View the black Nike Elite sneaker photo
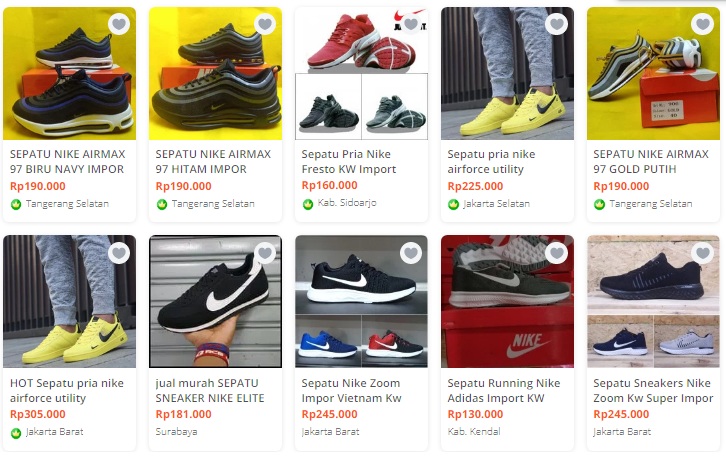 (x=215, y=302)
